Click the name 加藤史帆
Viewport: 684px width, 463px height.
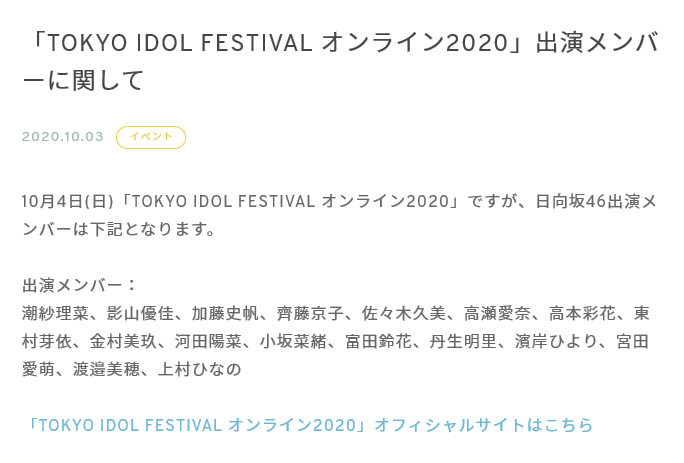click(225, 313)
